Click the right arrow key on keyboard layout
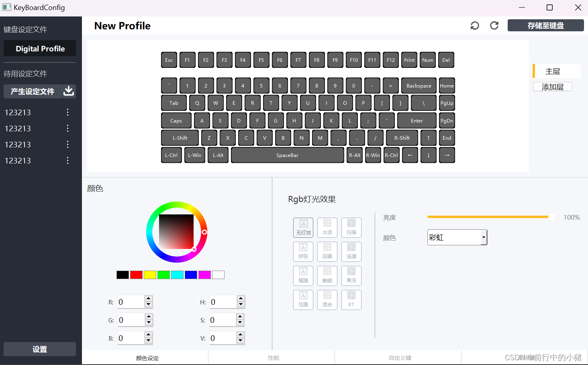588x365 pixels. [447, 155]
